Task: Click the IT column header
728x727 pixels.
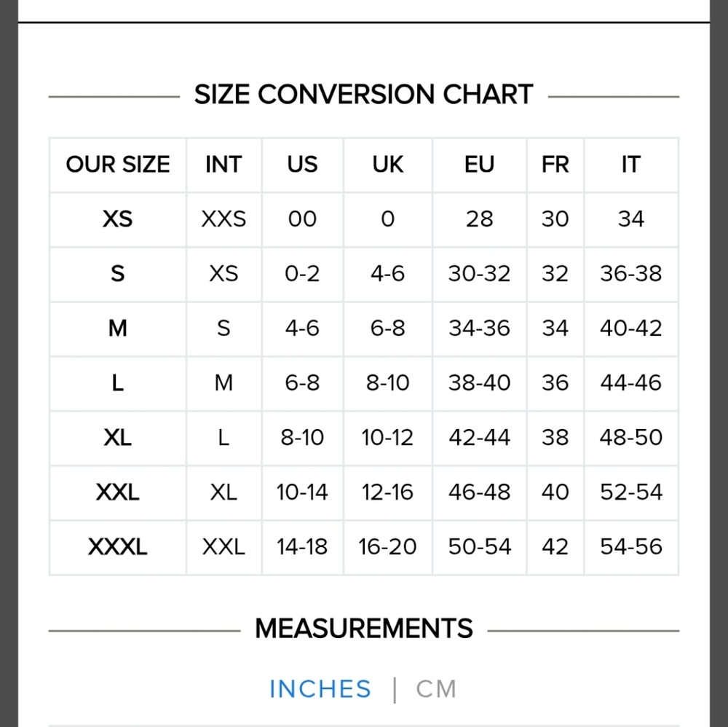Action: [x=631, y=165]
